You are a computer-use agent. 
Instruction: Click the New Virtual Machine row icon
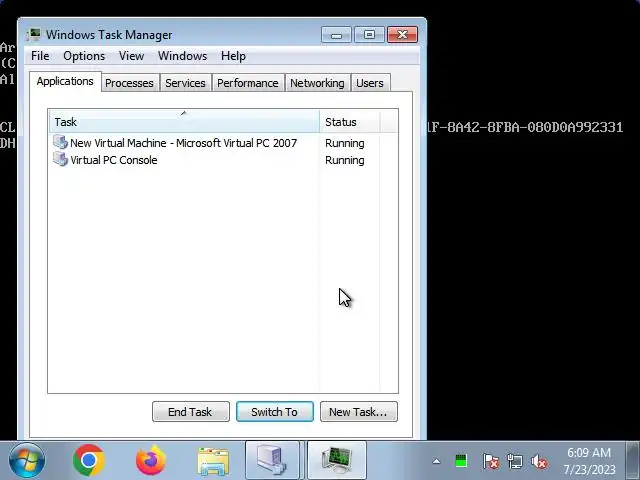point(60,142)
